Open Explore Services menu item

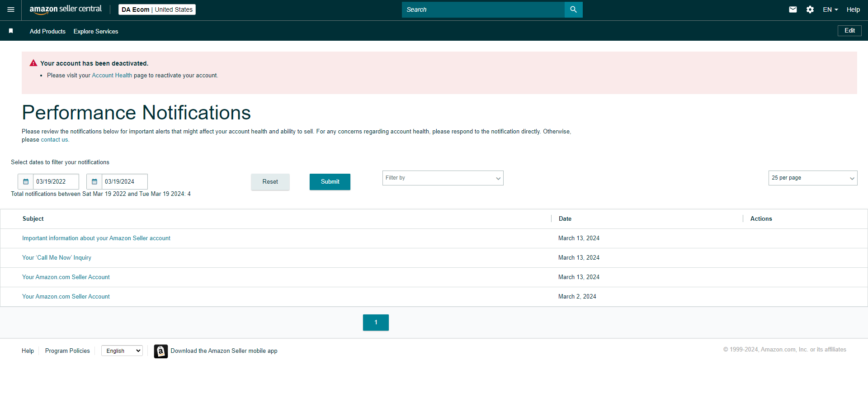click(96, 31)
